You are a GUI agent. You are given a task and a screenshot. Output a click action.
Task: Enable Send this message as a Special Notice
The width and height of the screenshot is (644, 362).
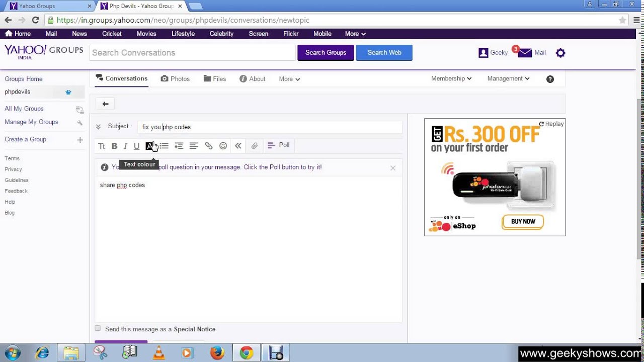(98, 328)
